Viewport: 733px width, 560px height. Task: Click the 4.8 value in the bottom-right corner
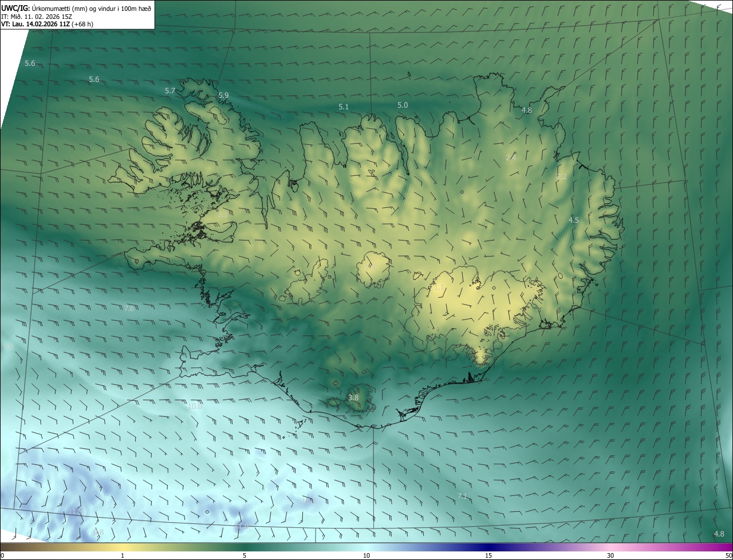pyautogui.click(x=719, y=534)
